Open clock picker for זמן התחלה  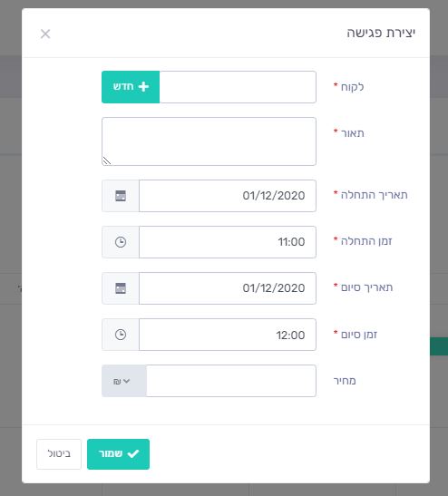pos(121,242)
